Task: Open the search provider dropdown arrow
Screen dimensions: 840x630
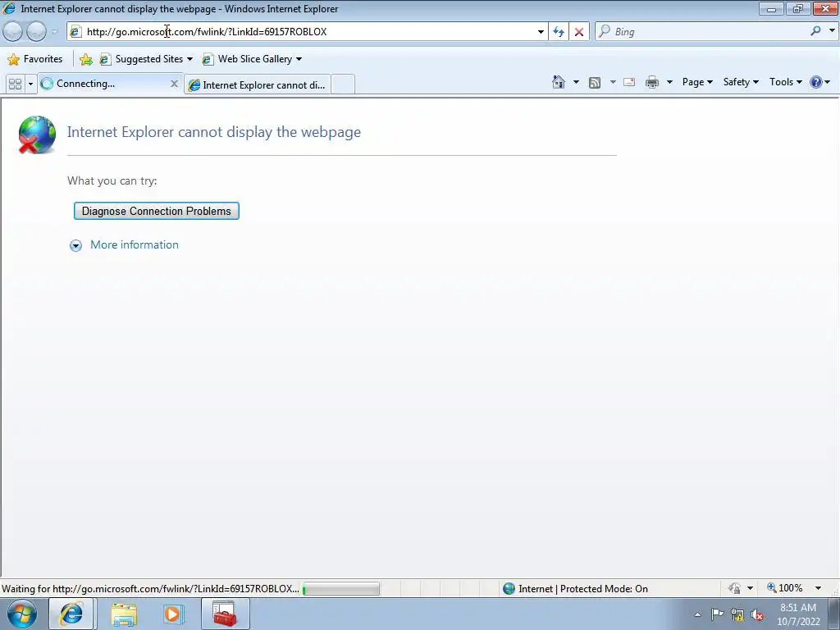Action: (x=832, y=31)
